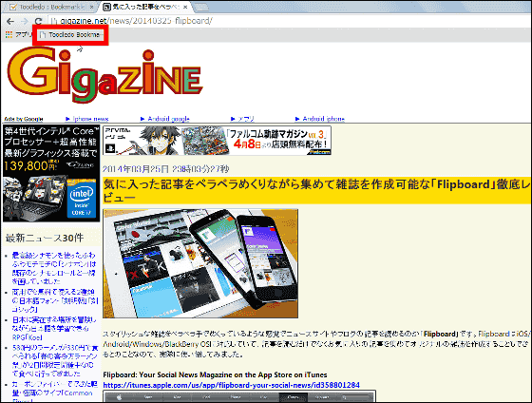Open the bold Flipboard link in paragraph
Image resolution: width=532 pixels, height=403 pixels.
[441, 334]
